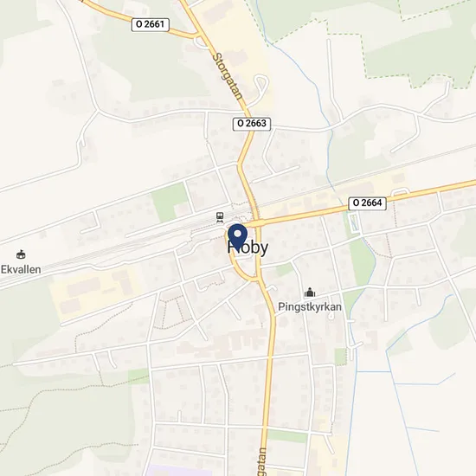The width and height of the screenshot is (476, 476).
Task: Click the green rectangle beside lower Storgatan
Action: [x=286, y=436]
